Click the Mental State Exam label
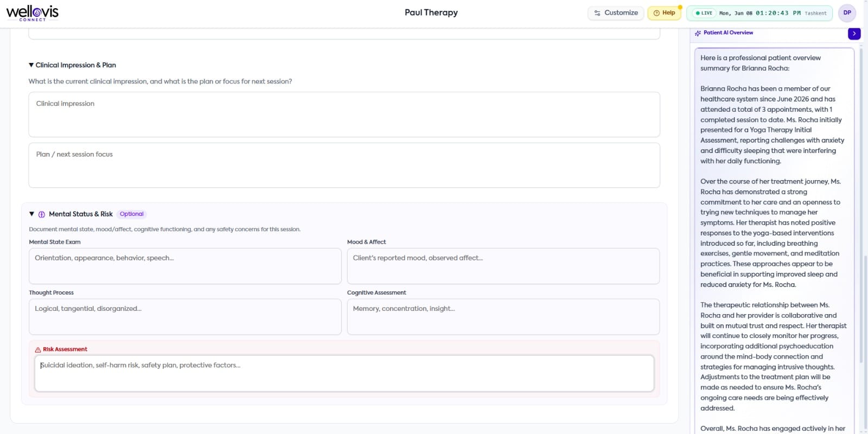 55,242
